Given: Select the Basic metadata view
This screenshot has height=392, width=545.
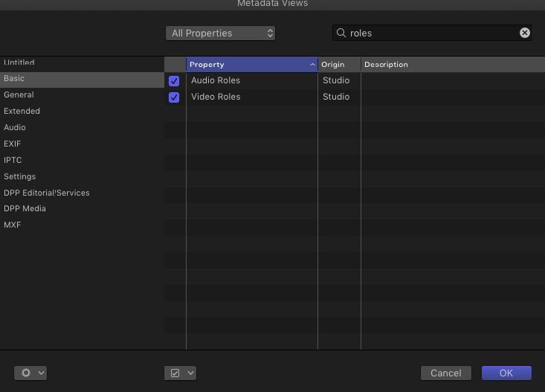Looking at the screenshot, I should click(x=82, y=79).
